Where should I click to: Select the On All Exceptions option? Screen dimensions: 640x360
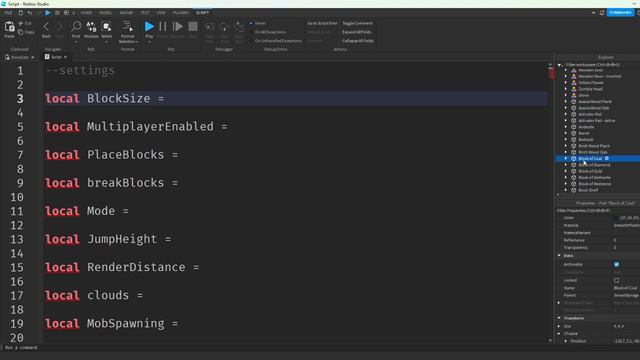[251, 32]
